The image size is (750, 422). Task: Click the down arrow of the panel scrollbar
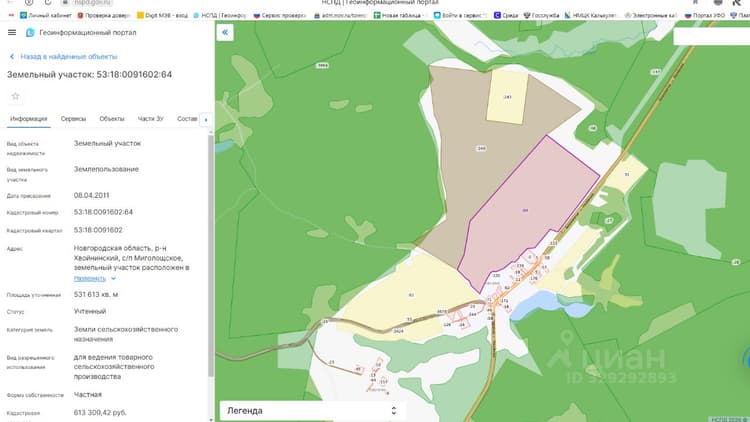211,419
